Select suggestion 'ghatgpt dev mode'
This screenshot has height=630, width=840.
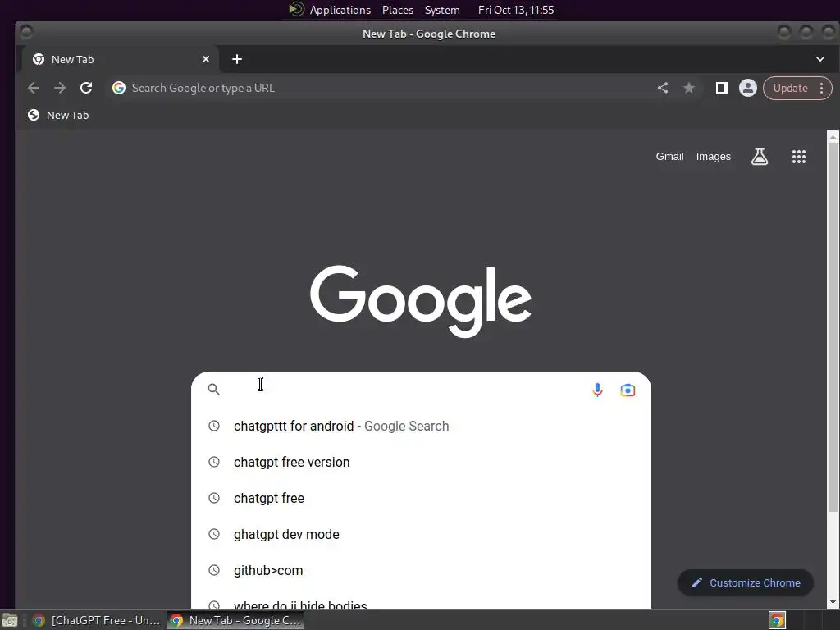pos(421,534)
